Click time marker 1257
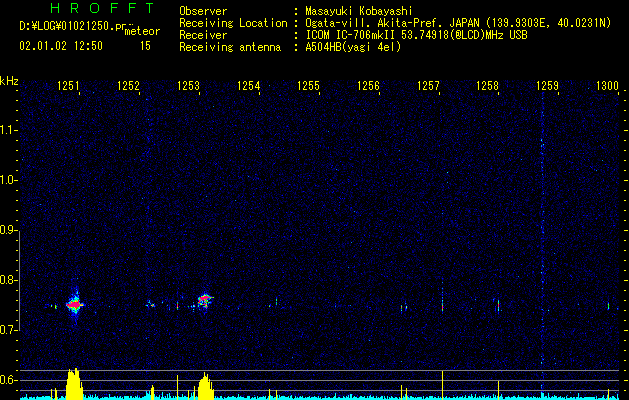This screenshot has height=400, width=629. [428, 85]
